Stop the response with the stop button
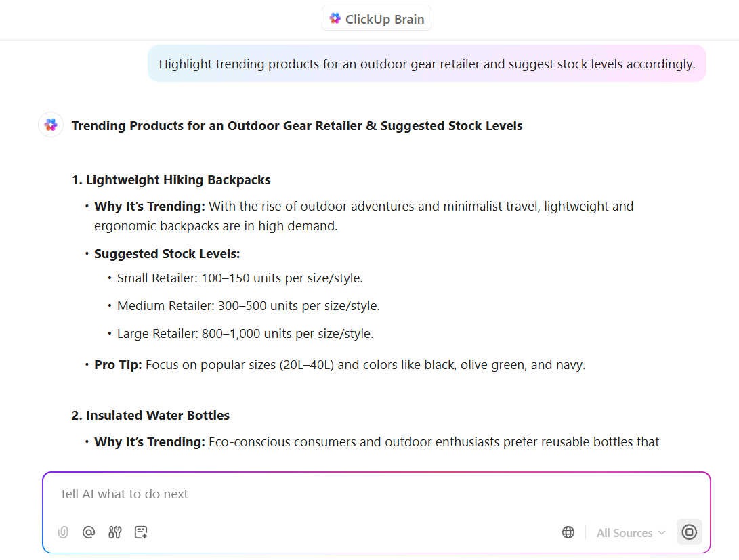The image size is (739, 560). pyautogui.click(x=690, y=532)
